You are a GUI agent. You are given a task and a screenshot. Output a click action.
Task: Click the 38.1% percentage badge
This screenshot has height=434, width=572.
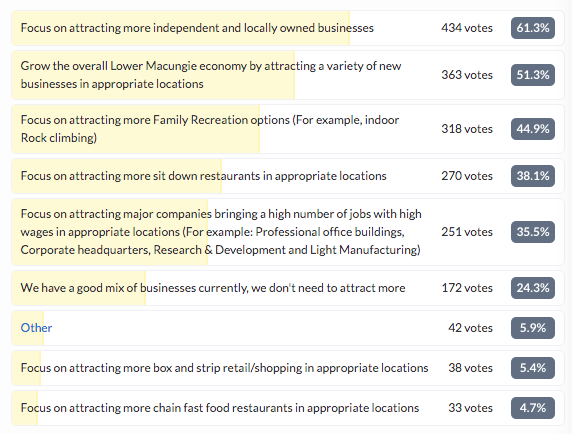pos(533,176)
